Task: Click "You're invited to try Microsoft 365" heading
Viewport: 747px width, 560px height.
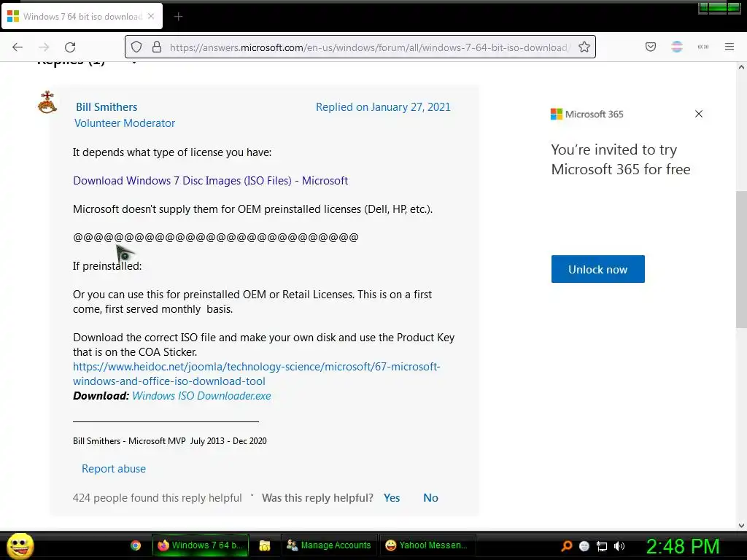Action: click(621, 160)
